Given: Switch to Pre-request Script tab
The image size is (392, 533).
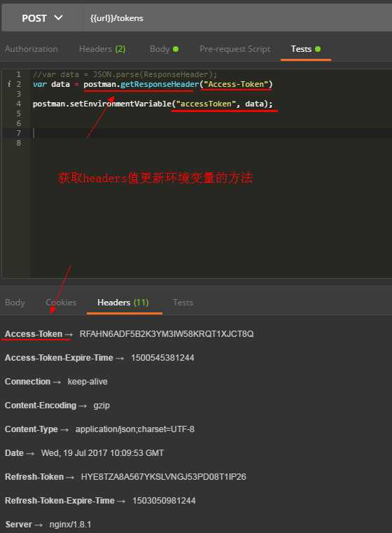Looking at the screenshot, I should [235, 49].
